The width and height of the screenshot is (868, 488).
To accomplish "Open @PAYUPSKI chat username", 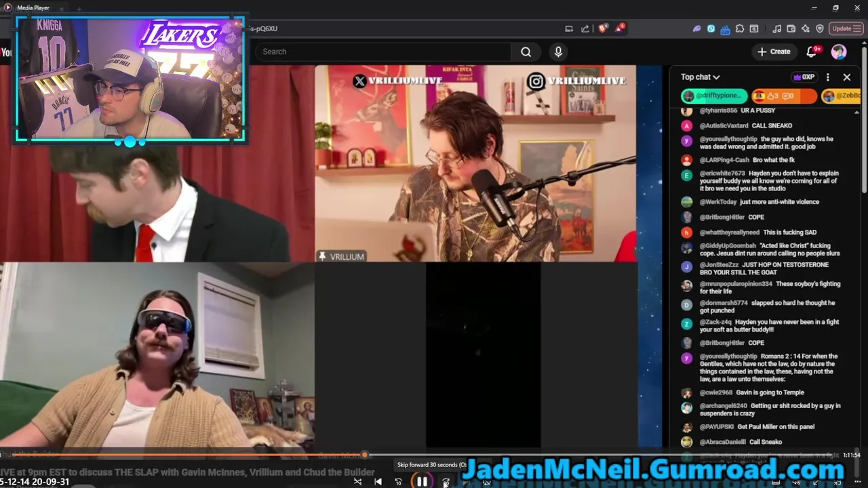I will coord(716,427).
